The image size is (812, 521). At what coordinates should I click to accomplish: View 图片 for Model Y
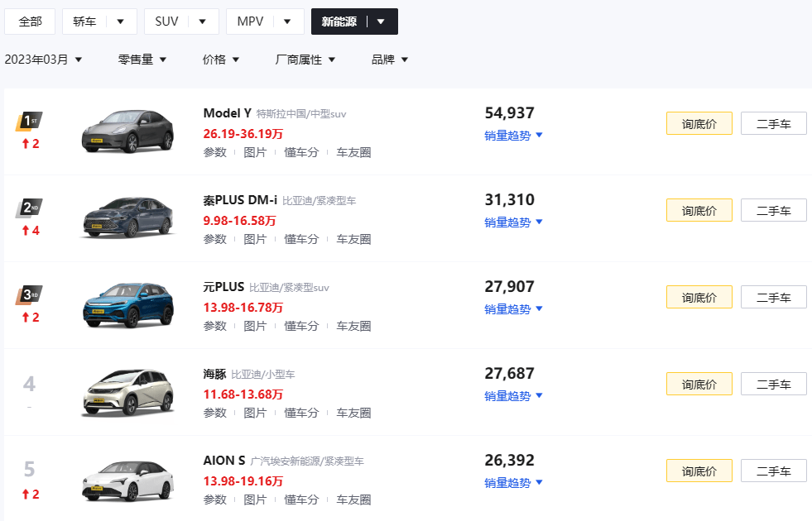click(255, 153)
